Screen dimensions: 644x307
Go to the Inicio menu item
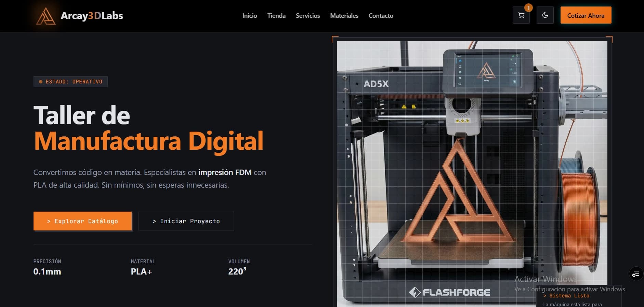[250, 16]
